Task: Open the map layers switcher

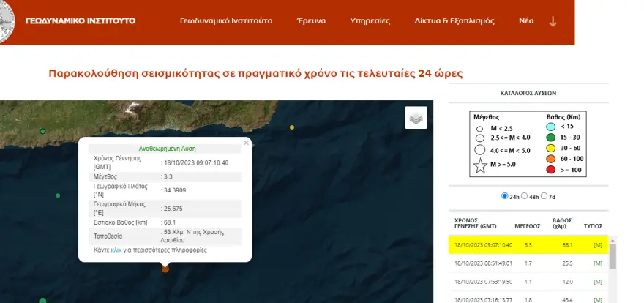Action: coord(416,118)
